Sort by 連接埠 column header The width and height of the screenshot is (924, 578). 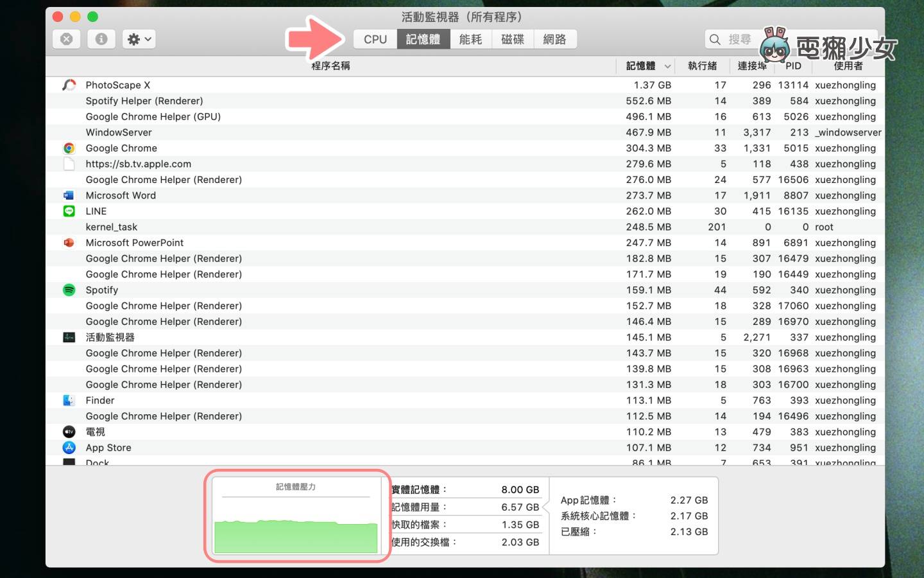[752, 66]
